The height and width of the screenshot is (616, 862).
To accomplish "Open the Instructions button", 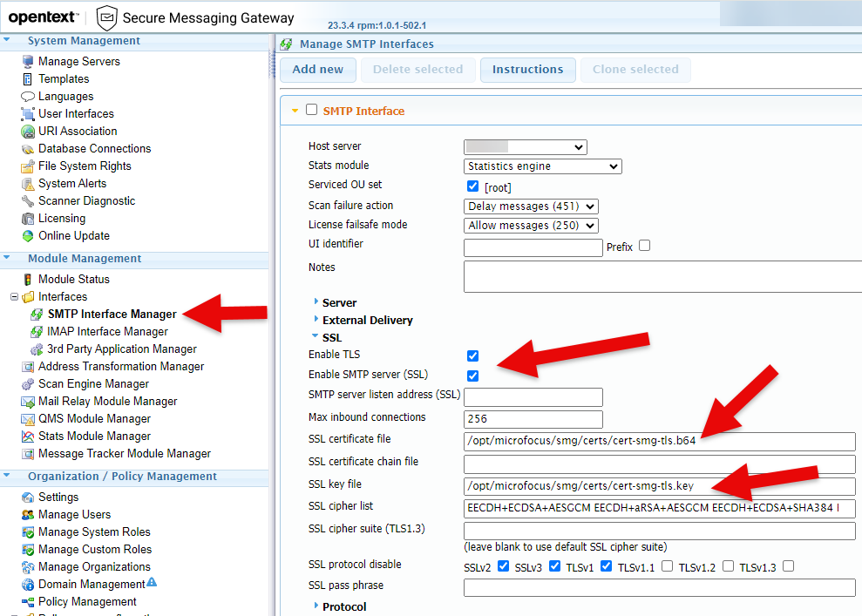I will pos(528,70).
